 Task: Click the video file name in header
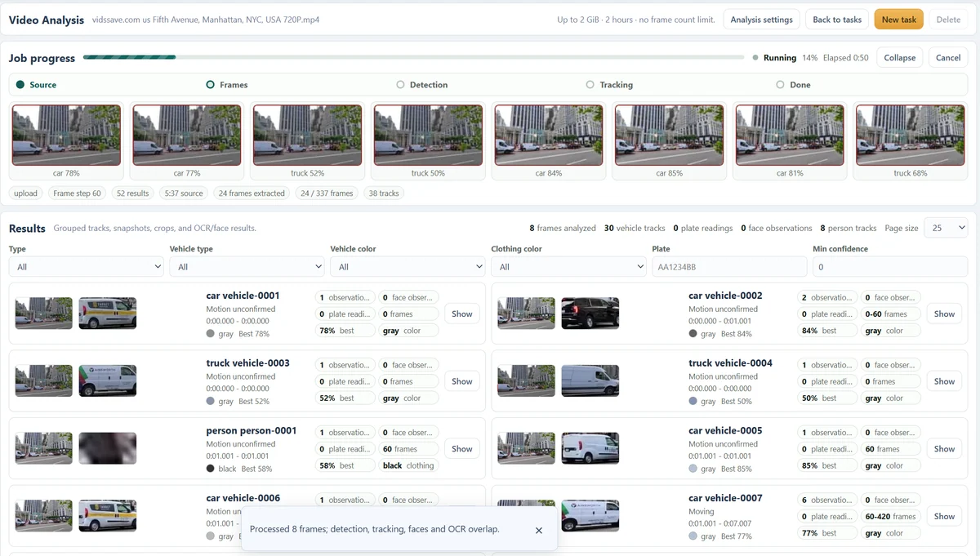click(x=206, y=20)
